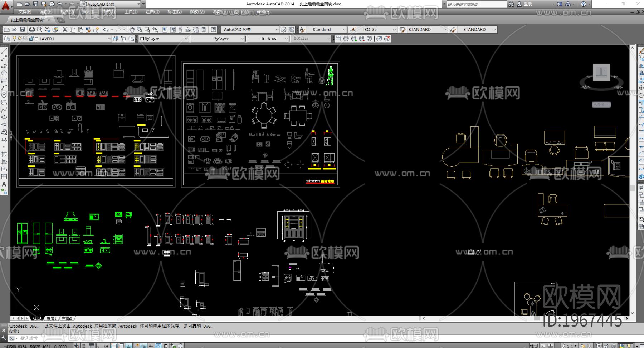This screenshot has height=348, width=644.
Task: Switch to the 布局2 layout tab
Action: pyautogui.click(x=67, y=318)
